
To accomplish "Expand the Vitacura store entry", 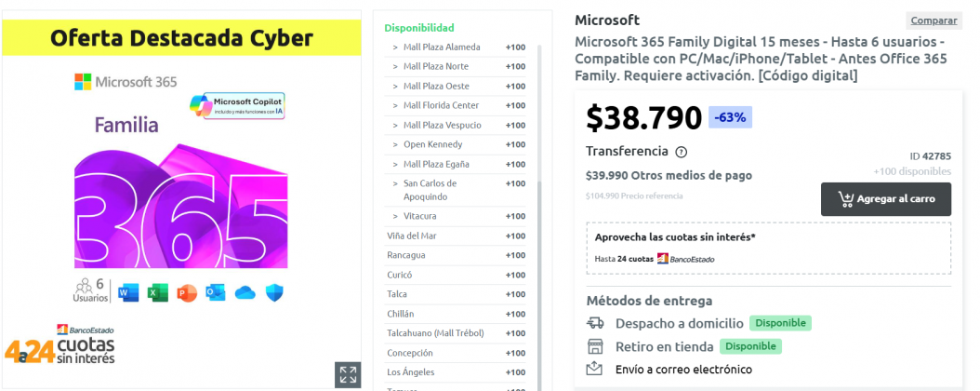I will click(x=456, y=216).
